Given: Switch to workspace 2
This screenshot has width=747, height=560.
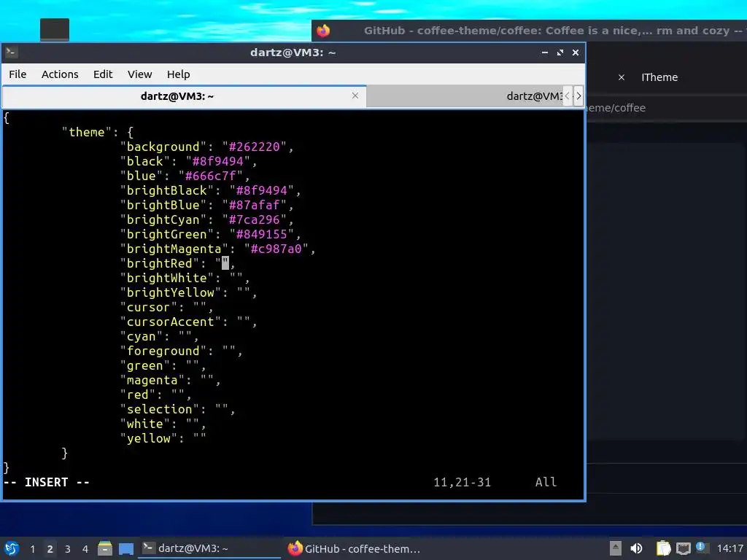Looking at the screenshot, I should coord(50,549).
